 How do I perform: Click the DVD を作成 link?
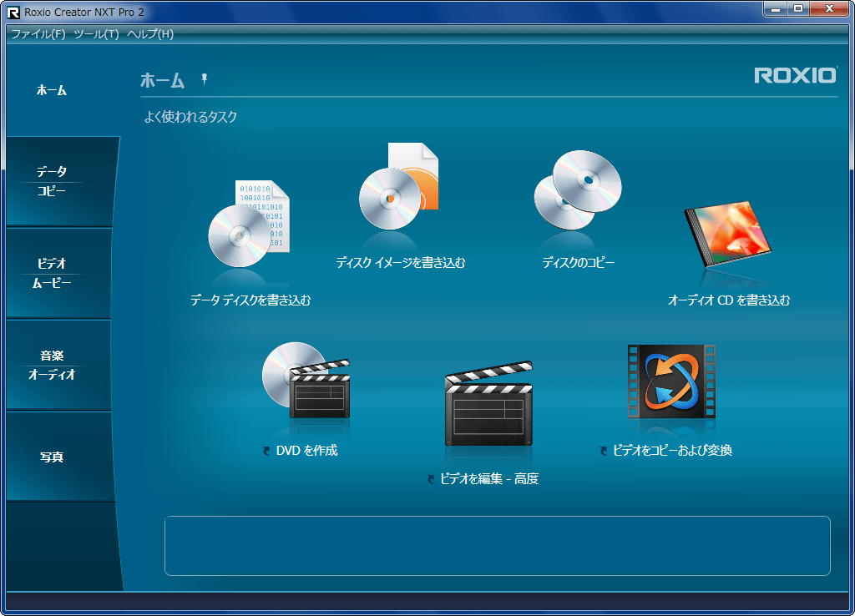(x=306, y=450)
